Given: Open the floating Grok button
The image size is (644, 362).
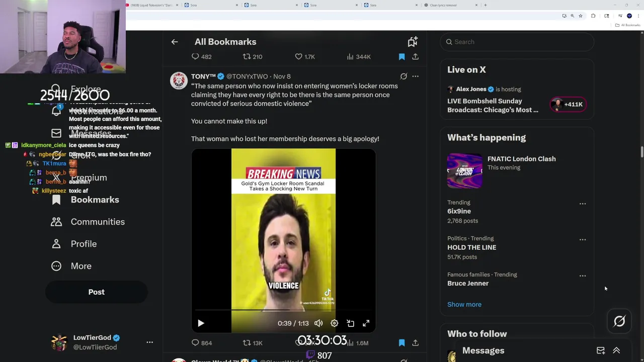Looking at the screenshot, I should coord(619,321).
